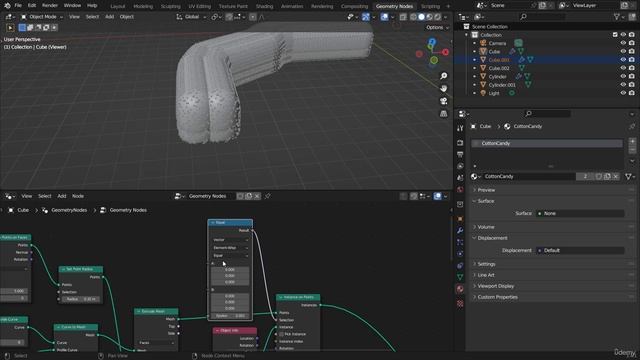Viewport: 640px width, 360px height.
Task: Unlink the CottonCandy material with X
Action: (616, 176)
